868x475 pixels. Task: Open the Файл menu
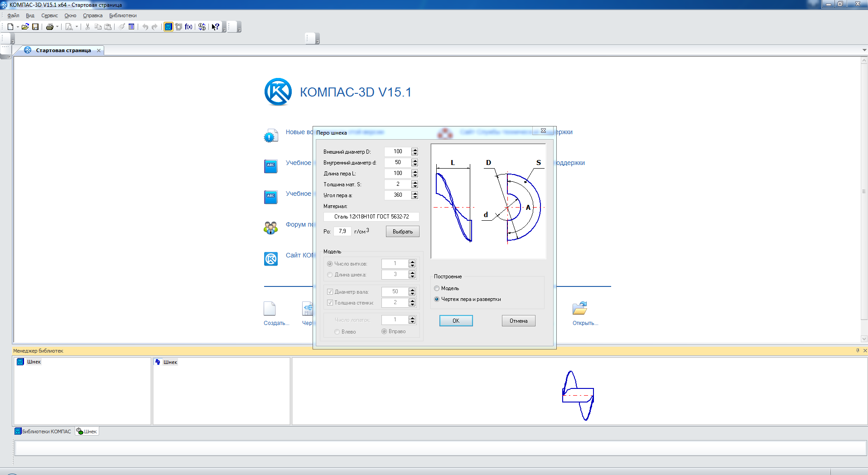[x=13, y=15]
